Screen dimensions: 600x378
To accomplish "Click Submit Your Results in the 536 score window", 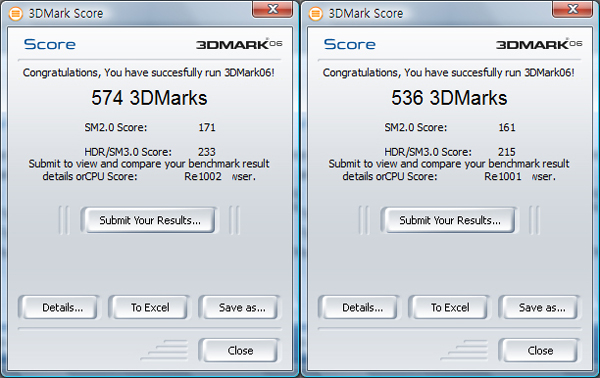I will [x=449, y=220].
